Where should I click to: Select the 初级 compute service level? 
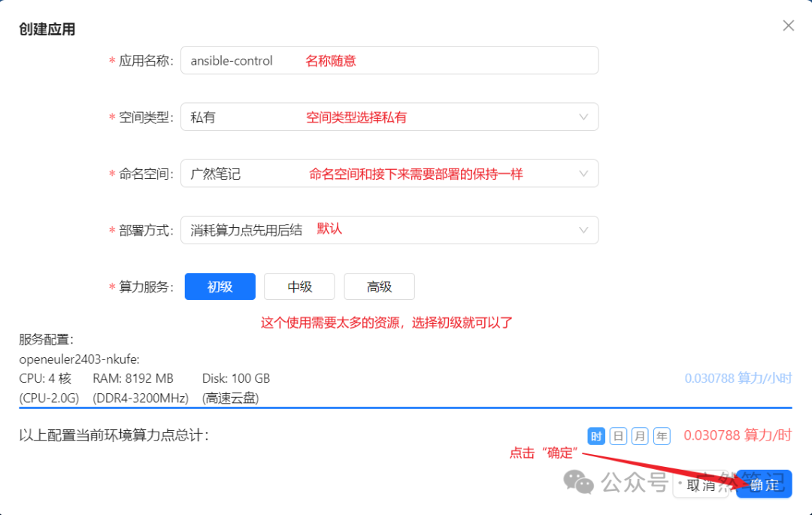(220, 286)
